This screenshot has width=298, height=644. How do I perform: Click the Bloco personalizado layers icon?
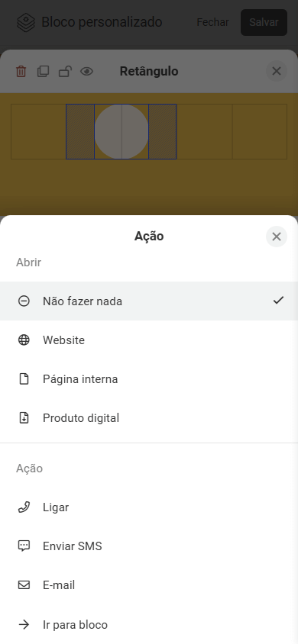tap(26, 22)
